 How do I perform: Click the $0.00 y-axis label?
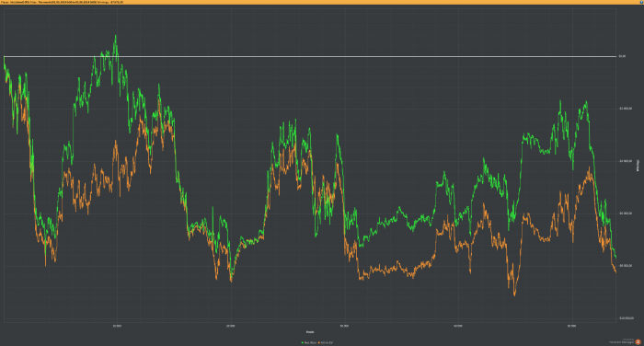(622, 56)
